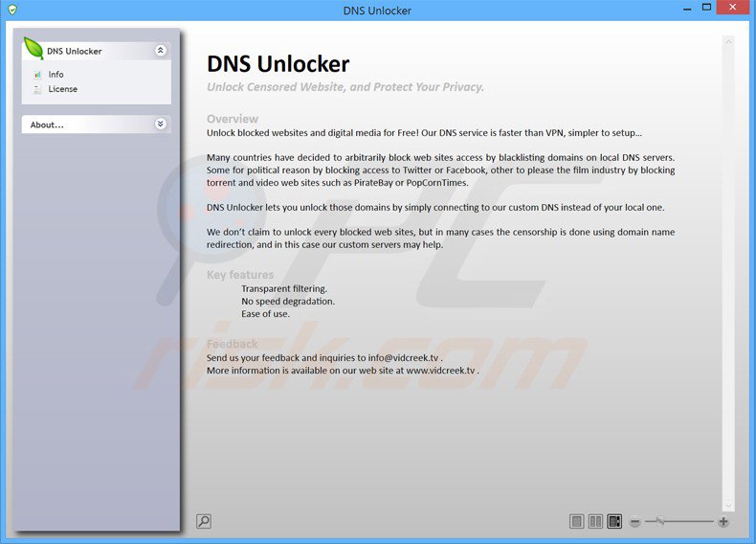
Task: Expand the About... sidebar section
Action: pyautogui.click(x=161, y=125)
